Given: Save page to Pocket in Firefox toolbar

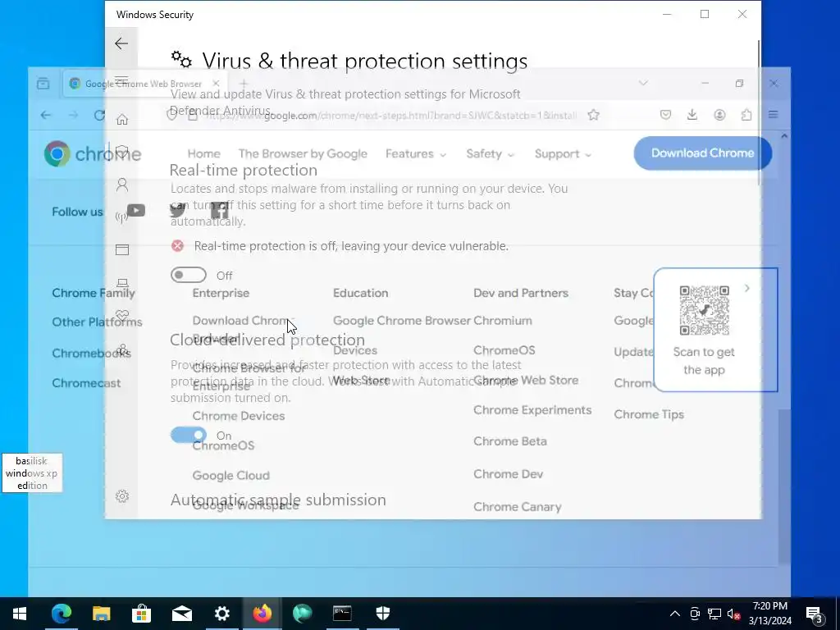Looking at the screenshot, I should click(x=665, y=115).
